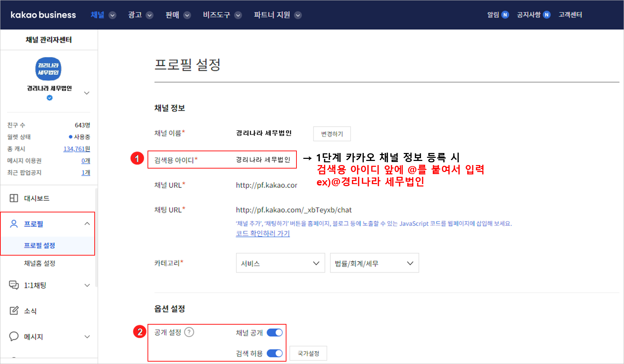Viewport: 624px width, 364px height.
Task: Click the 1:1채팅 chat bubbles icon
Action: (14, 285)
